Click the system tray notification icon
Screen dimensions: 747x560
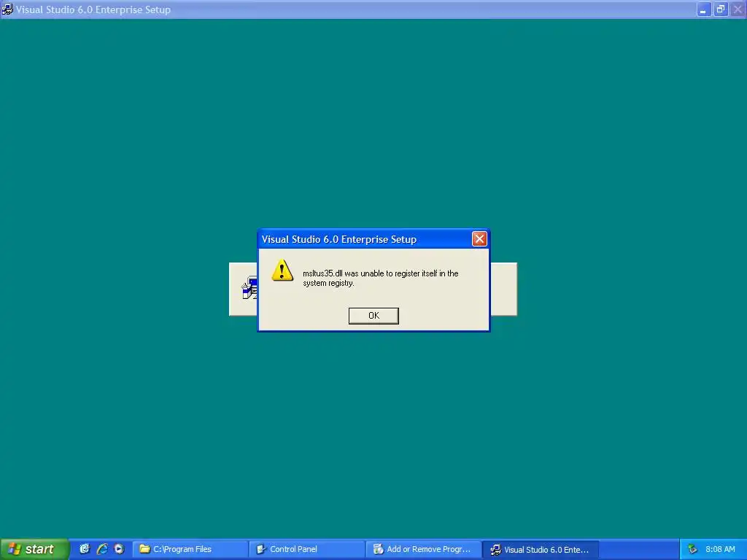point(692,550)
